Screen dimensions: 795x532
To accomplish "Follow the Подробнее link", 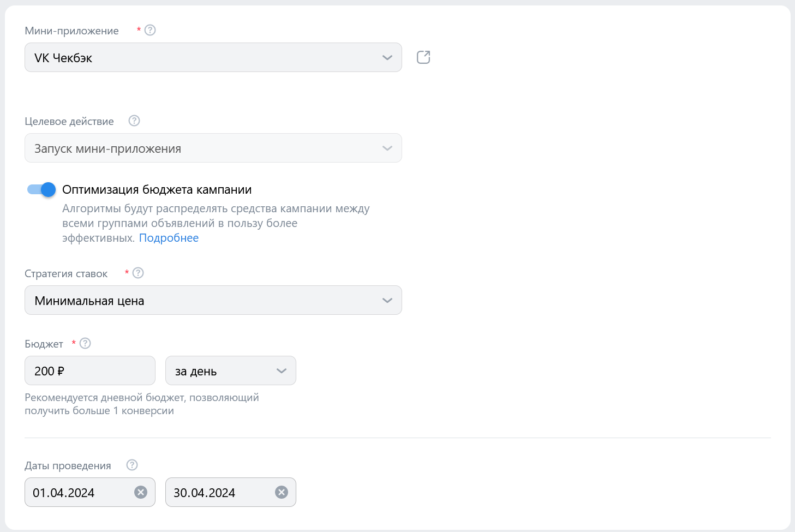I will pyautogui.click(x=169, y=238).
